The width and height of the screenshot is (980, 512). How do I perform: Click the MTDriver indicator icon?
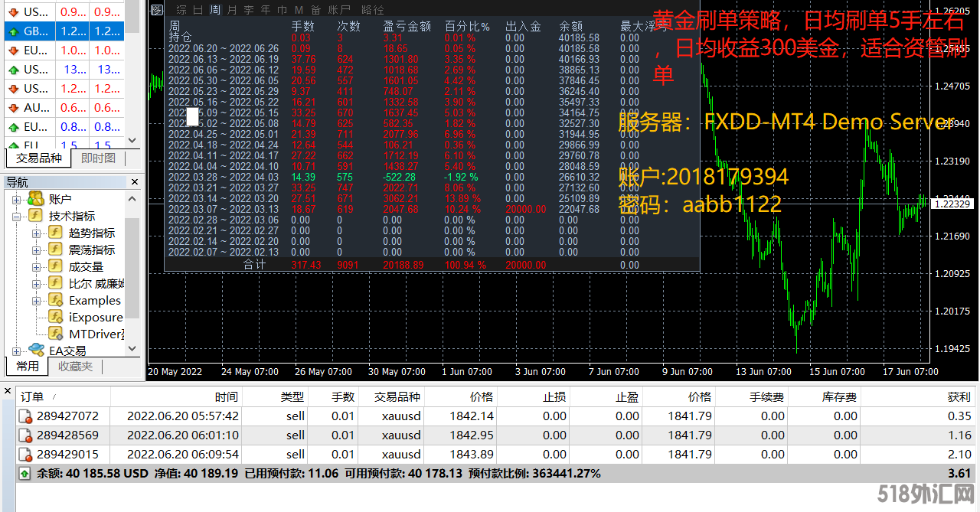click(55, 334)
